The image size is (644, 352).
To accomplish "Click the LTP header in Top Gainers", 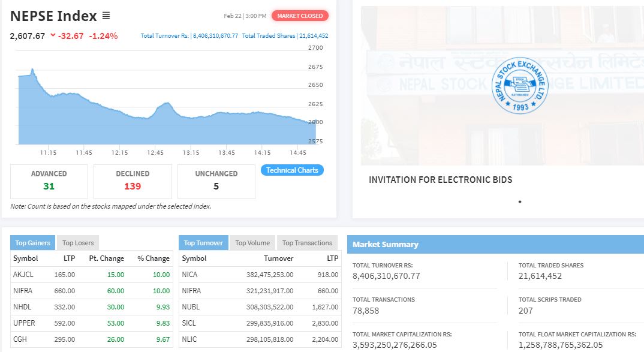I will click(69, 258).
